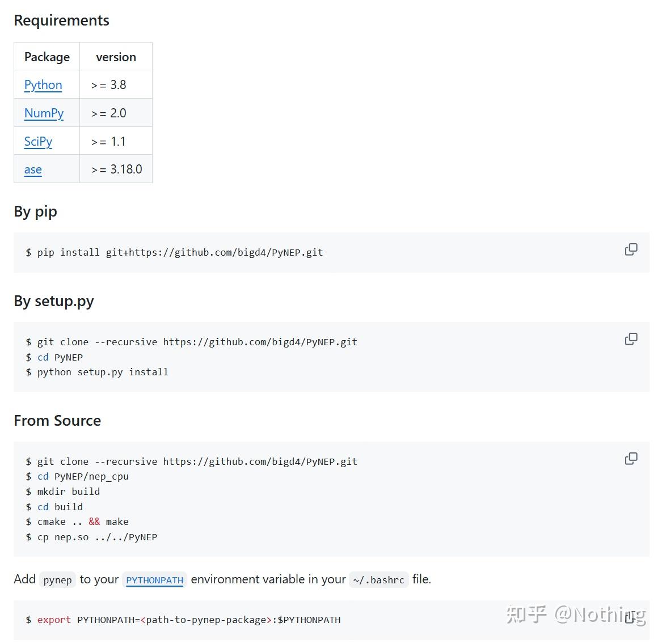Image resolution: width=662 pixels, height=644 pixels.
Task: Click the "python setup.py install" line
Action: click(102, 372)
